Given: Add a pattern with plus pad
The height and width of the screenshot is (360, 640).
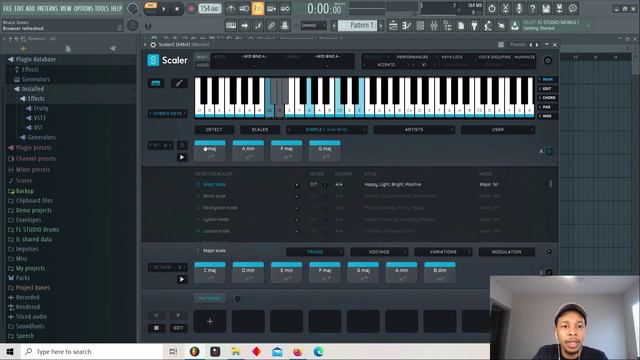Looking at the screenshot, I should (210, 321).
